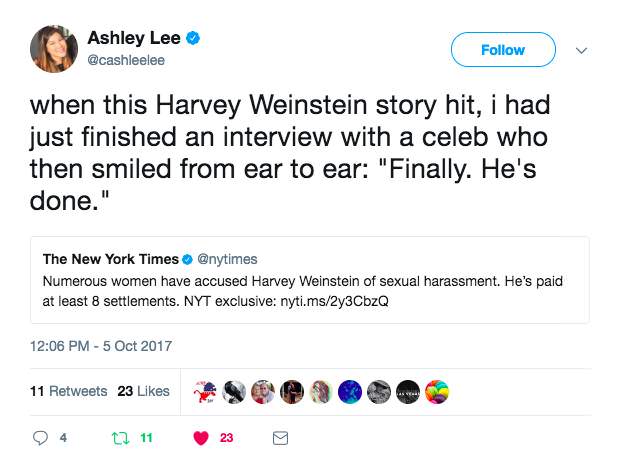Open the blue abstract liker avatar
This screenshot has width=620, height=468.
pyautogui.click(x=351, y=391)
